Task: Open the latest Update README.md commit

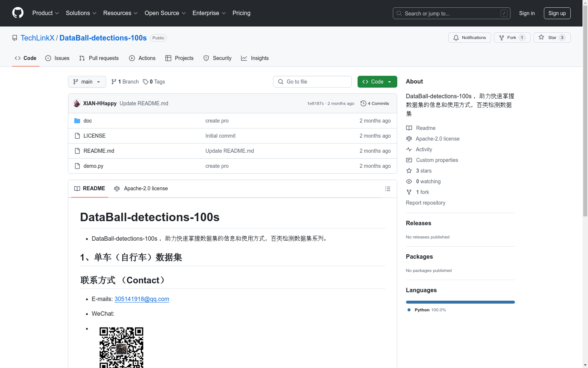Action: [144, 103]
